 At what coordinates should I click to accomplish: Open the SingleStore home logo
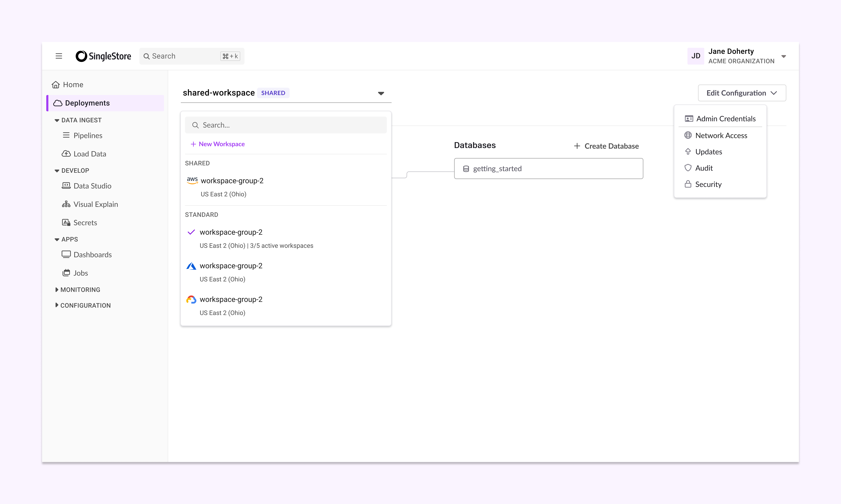(x=103, y=56)
